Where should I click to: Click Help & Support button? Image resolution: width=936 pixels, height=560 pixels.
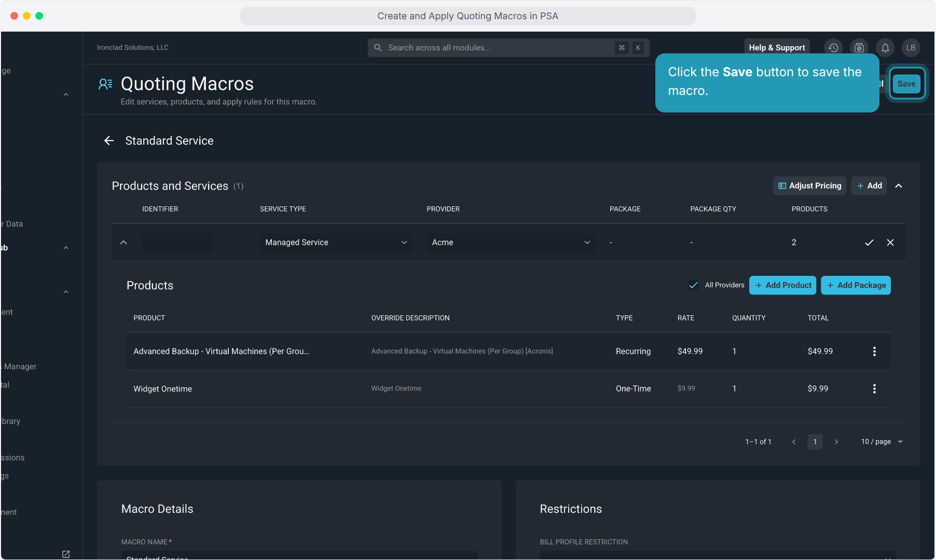click(x=777, y=47)
